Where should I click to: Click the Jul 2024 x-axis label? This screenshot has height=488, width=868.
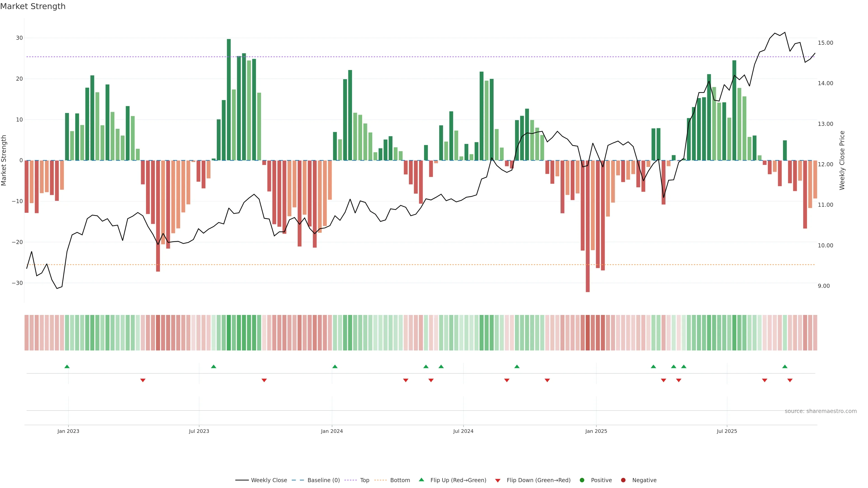tap(463, 431)
